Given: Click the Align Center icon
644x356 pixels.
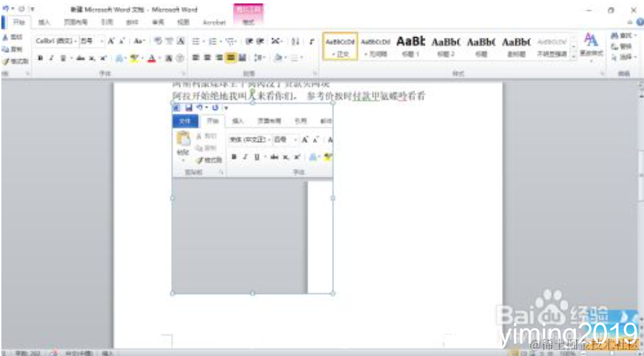Looking at the screenshot, I should point(208,58).
